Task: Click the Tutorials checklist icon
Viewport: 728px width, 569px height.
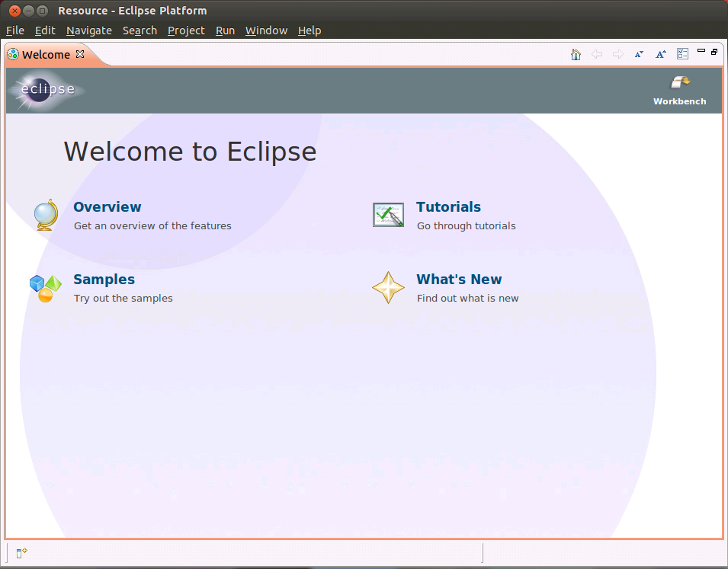Action: pos(388,215)
